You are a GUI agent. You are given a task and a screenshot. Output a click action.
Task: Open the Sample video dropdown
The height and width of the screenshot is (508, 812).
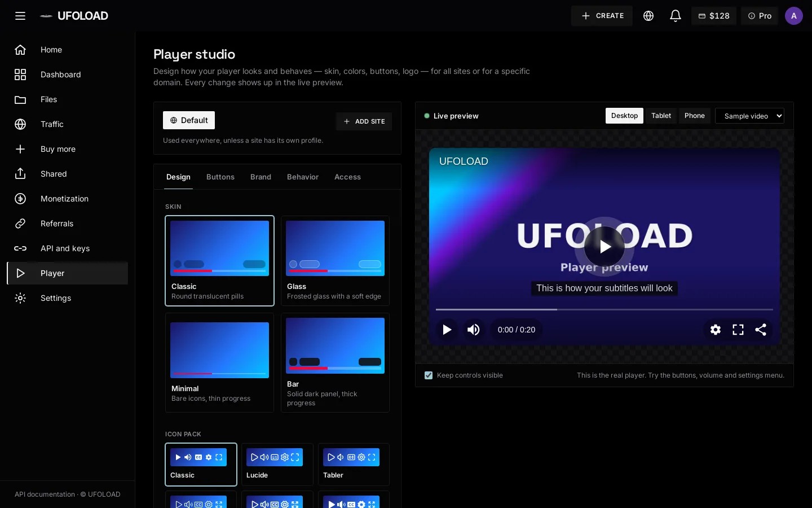click(749, 116)
